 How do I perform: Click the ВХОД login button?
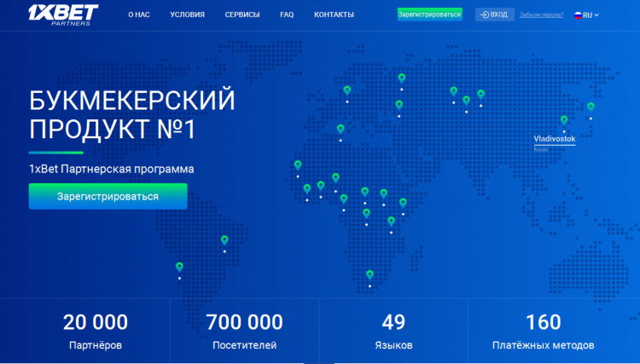coord(494,14)
